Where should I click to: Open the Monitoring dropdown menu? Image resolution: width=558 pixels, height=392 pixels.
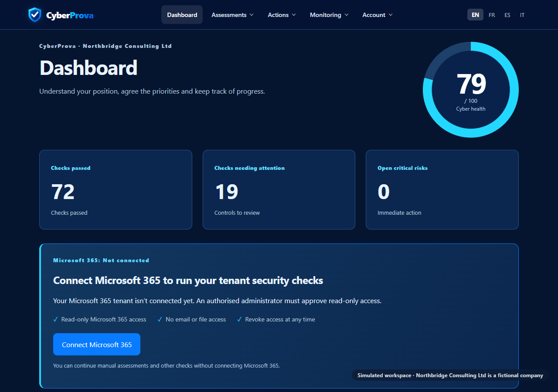[x=329, y=15]
